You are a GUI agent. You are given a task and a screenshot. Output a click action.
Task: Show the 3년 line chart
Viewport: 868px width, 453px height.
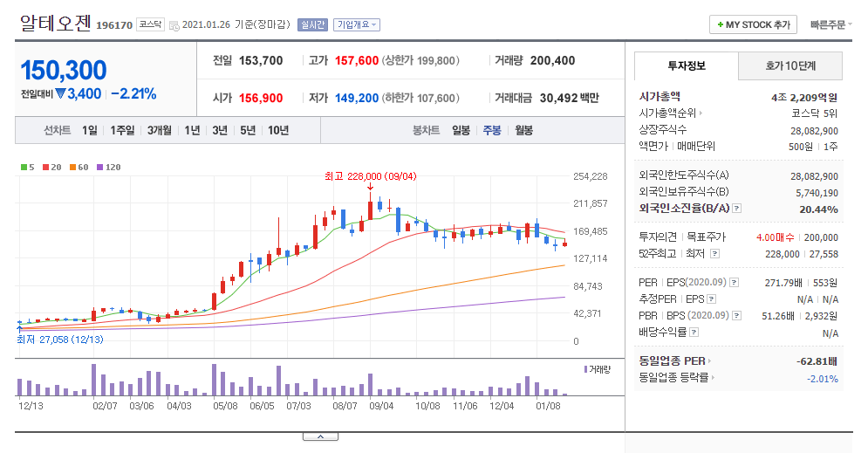pos(220,130)
